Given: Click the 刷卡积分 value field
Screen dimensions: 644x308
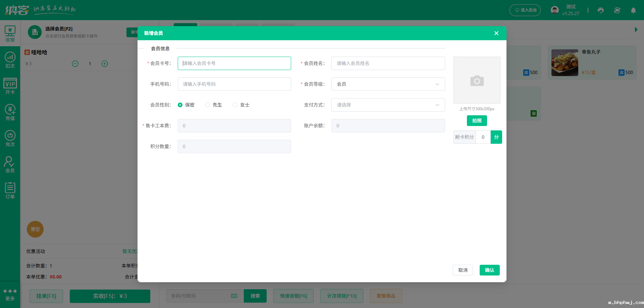Looking at the screenshot, I should coord(483,137).
